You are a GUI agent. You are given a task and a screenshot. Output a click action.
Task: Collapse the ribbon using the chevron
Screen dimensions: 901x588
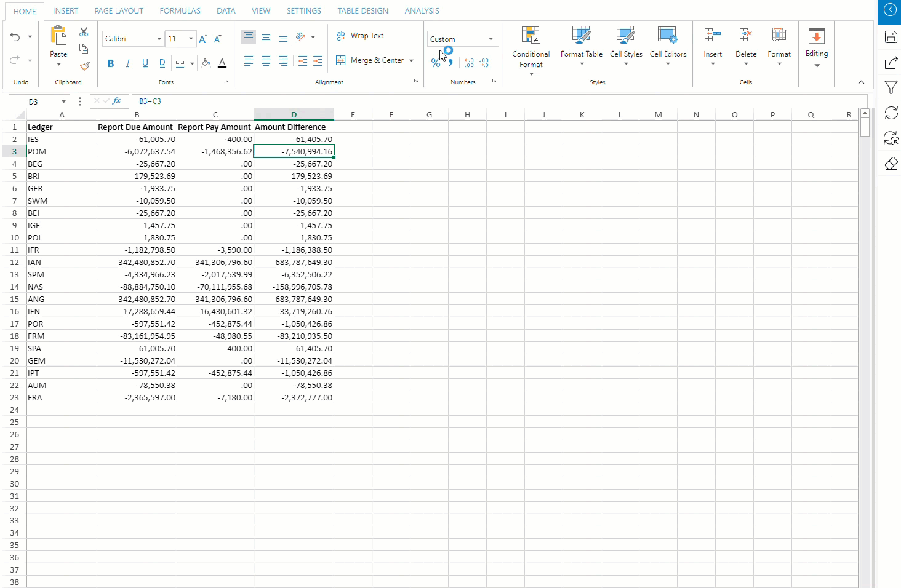(861, 82)
